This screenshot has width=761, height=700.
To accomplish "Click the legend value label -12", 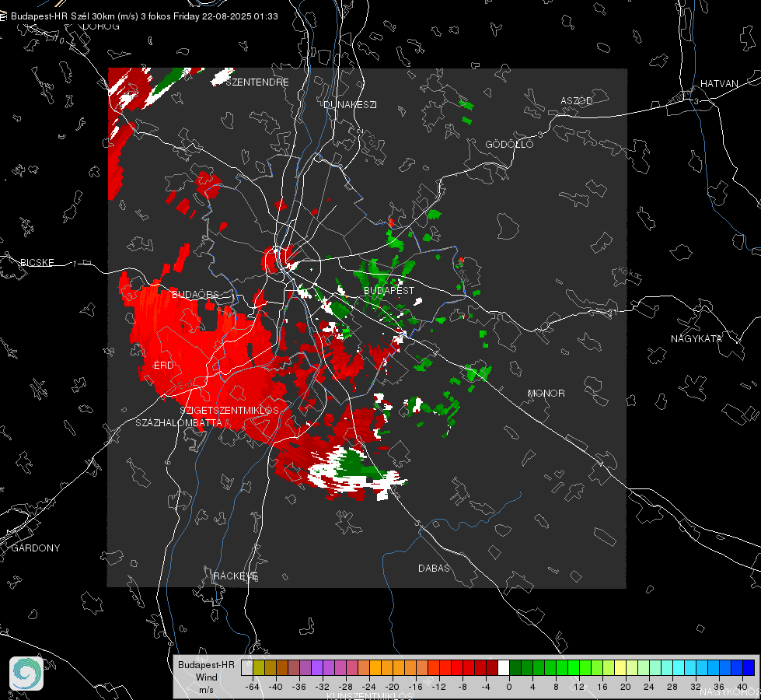I will [x=438, y=687].
